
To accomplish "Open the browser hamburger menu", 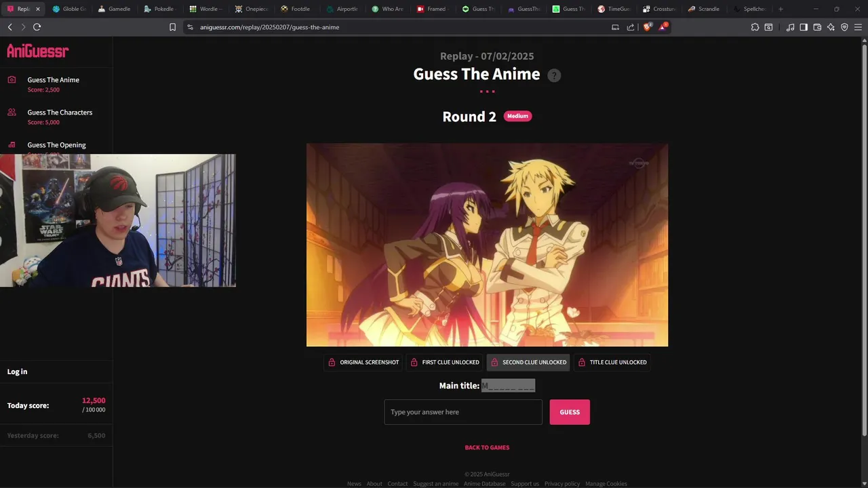I will [858, 27].
